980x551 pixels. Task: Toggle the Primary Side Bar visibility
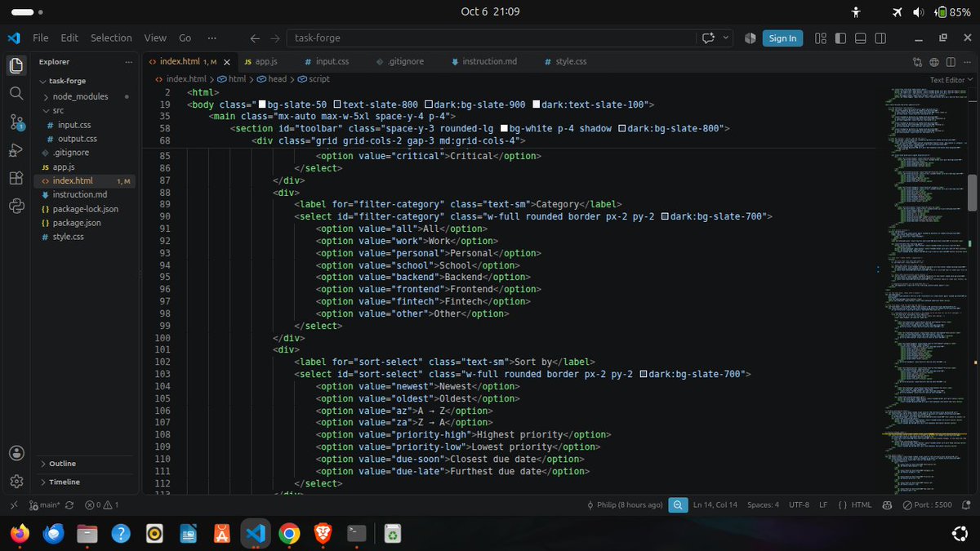click(840, 38)
